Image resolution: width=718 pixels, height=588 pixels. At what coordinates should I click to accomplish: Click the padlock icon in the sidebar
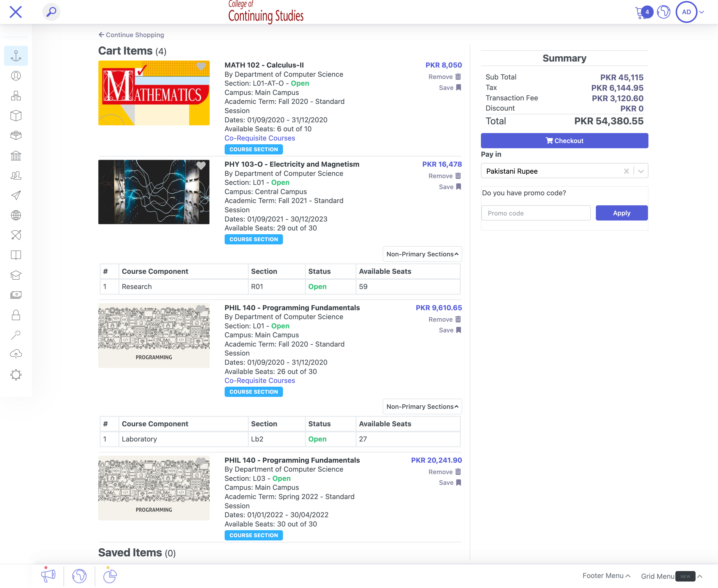[x=16, y=315]
